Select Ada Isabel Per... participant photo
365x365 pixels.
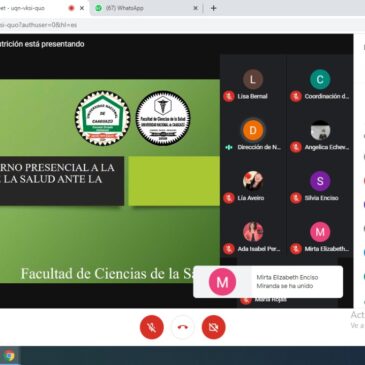(x=253, y=232)
